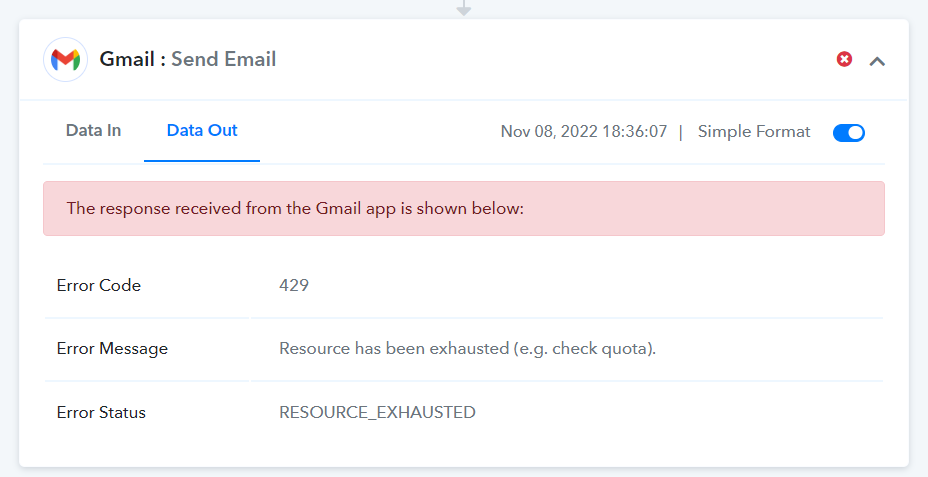Click the Gmail logo icon
The image size is (928, 477).
(66, 59)
